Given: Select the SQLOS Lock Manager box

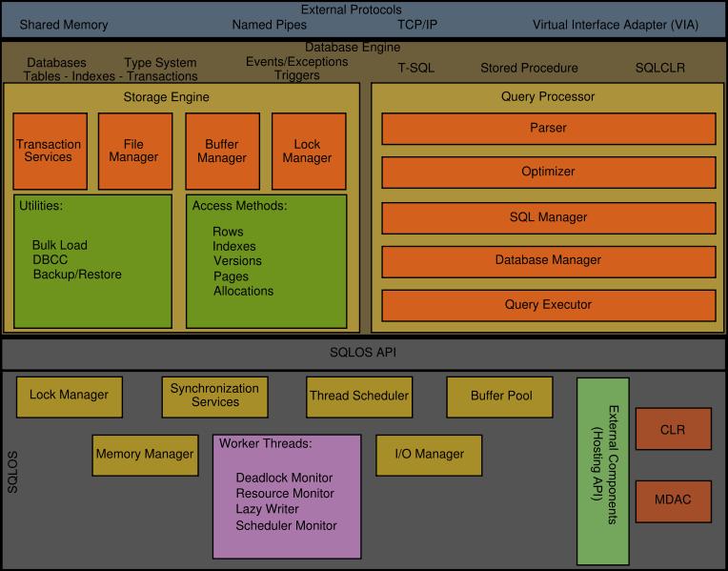Looking at the screenshot, I should click(70, 397).
